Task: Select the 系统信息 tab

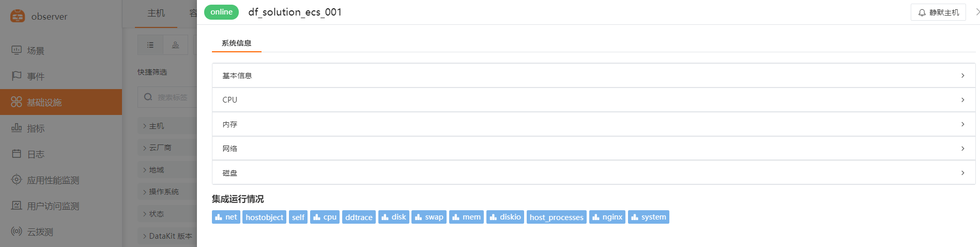Action: tap(237, 43)
